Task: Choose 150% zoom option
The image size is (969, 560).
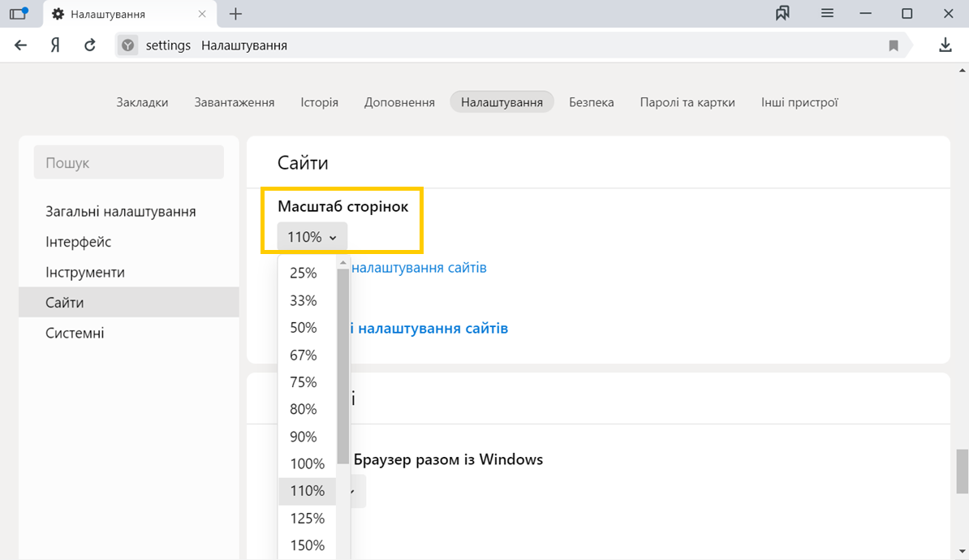Action: [x=307, y=545]
